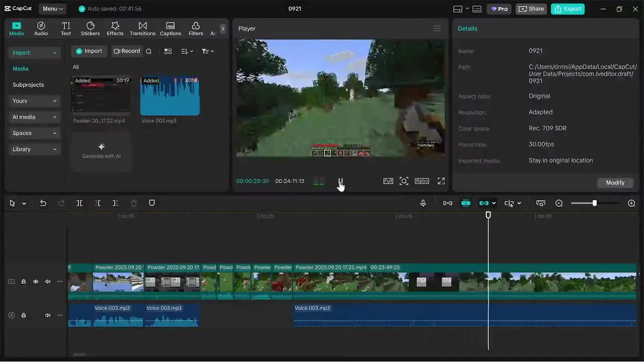Record a voiceover with the microphone icon
The height and width of the screenshot is (362, 644).
423,203
